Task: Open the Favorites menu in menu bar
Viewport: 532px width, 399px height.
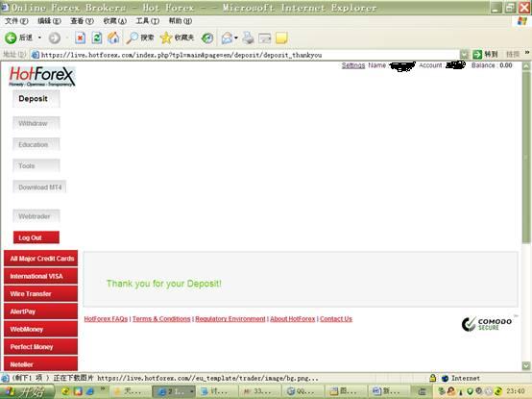Action: click(x=114, y=21)
